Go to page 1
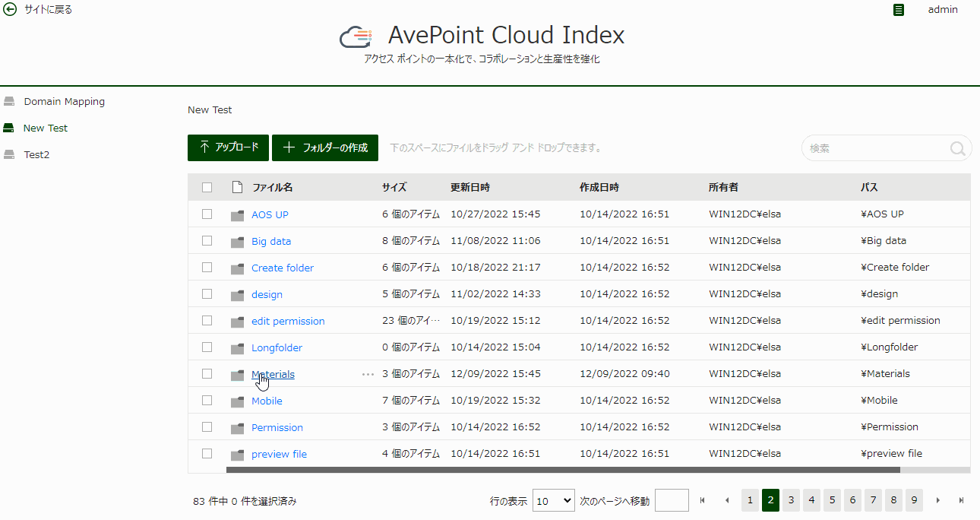This screenshot has width=980, height=520. (751, 500)
